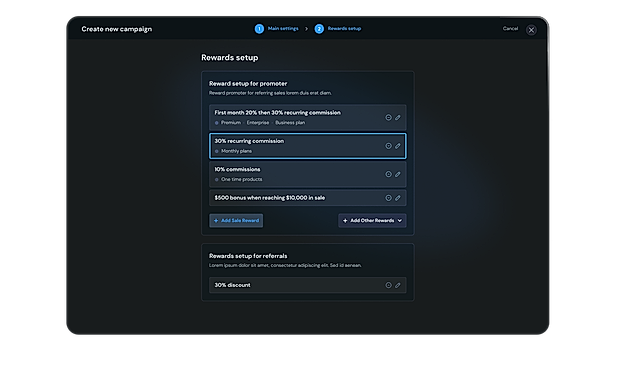Image resolution: width=619 pixels, height=368 pixels.
Task: Edit the First month 20% reward
Action: [x=398, y=118]
